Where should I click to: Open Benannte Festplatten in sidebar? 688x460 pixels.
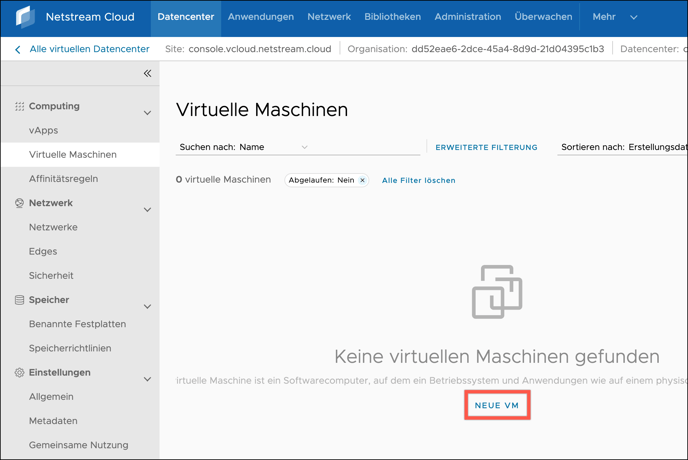pyautogui.click(x=78, y=324)
